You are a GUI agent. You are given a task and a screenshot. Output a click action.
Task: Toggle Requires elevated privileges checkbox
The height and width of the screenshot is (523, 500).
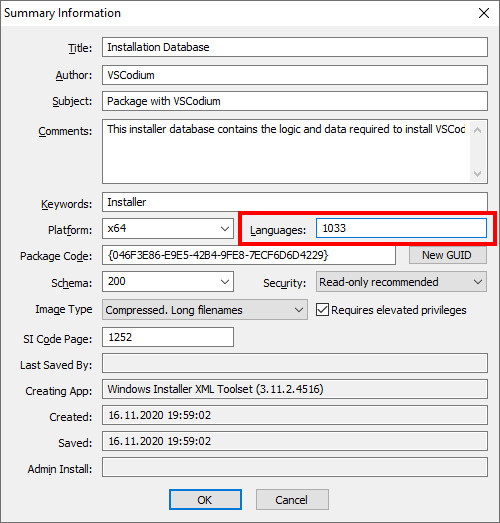322,310
